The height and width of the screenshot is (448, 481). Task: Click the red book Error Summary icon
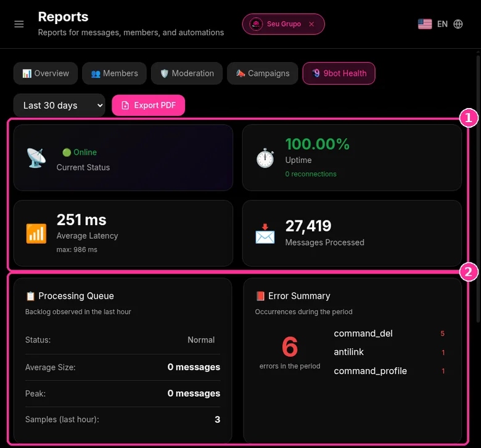click(x=260, y=296)
